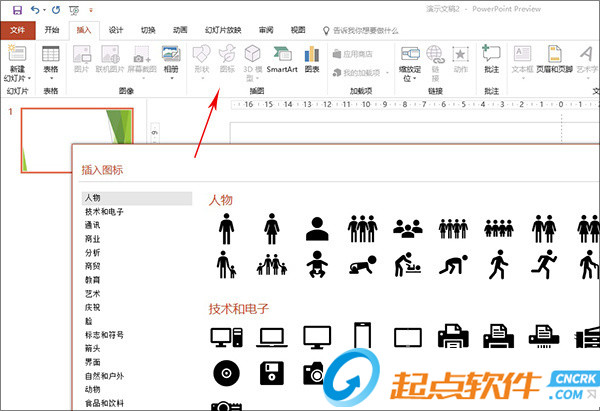Pick the man and woman couple icon

tap(544, 228)
